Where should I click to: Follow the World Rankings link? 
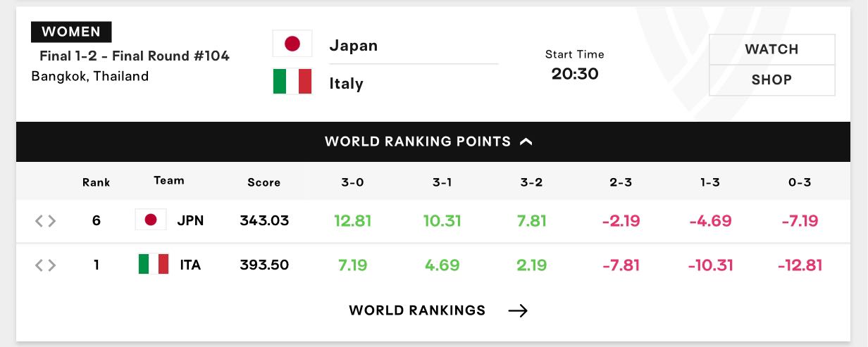point(417,310)
